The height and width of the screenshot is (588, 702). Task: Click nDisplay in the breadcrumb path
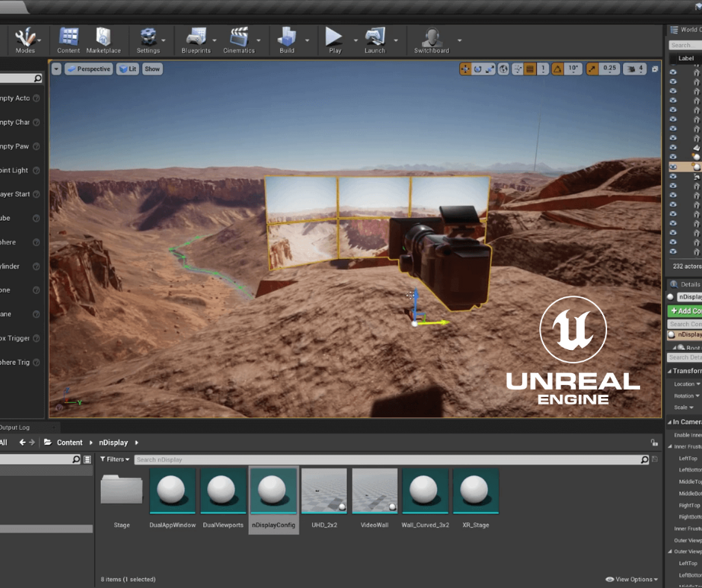tap(114, 442)
